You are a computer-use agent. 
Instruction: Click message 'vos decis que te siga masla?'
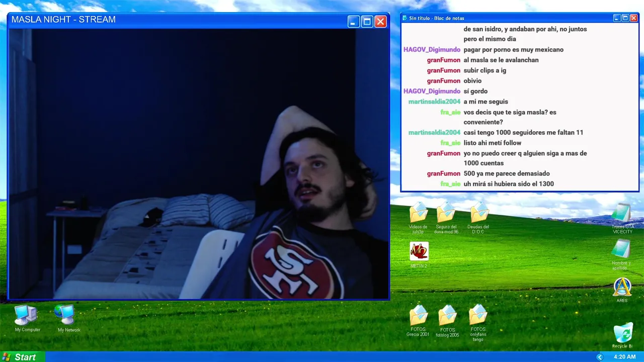(x=510, y=117)
